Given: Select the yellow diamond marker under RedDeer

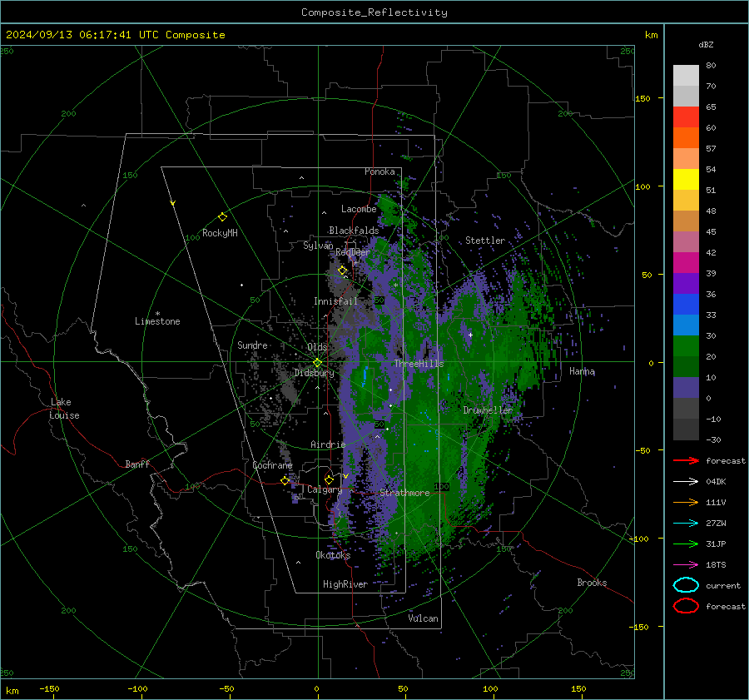Looking at the screenshot, I should tap(342, 271).
